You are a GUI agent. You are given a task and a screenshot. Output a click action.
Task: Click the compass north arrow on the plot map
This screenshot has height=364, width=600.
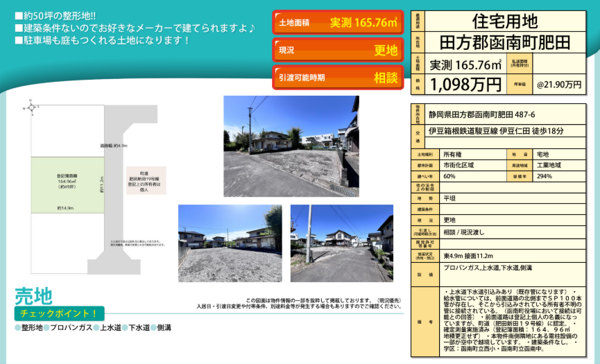click(x=31, y=107)
